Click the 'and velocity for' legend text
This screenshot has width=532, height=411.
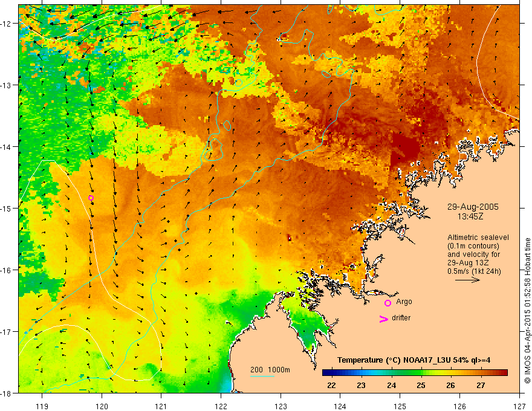[473, 254]
